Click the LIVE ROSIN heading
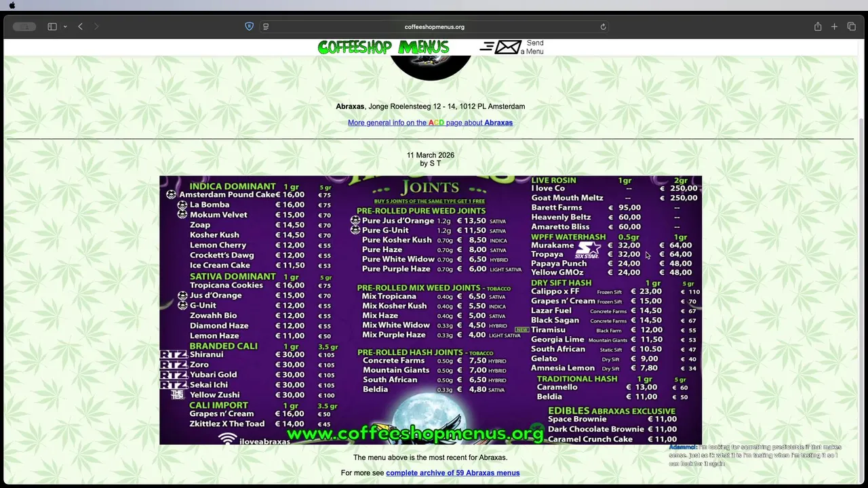 point(553,180)
